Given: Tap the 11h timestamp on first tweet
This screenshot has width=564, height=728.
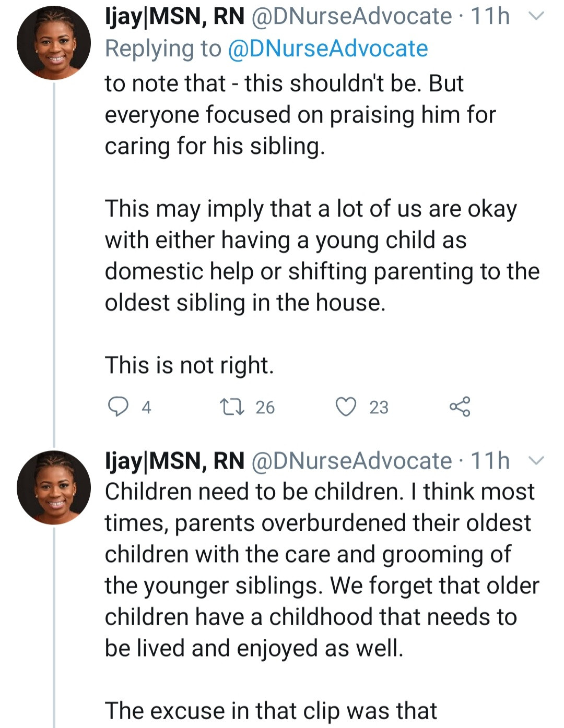Looking at the screenshot, I should (490, 17).
